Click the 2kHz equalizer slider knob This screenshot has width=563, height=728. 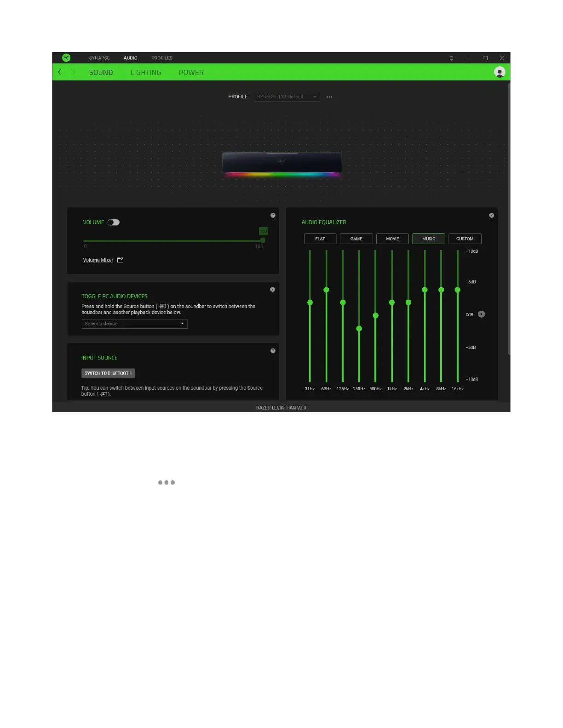tap(408, 302)
